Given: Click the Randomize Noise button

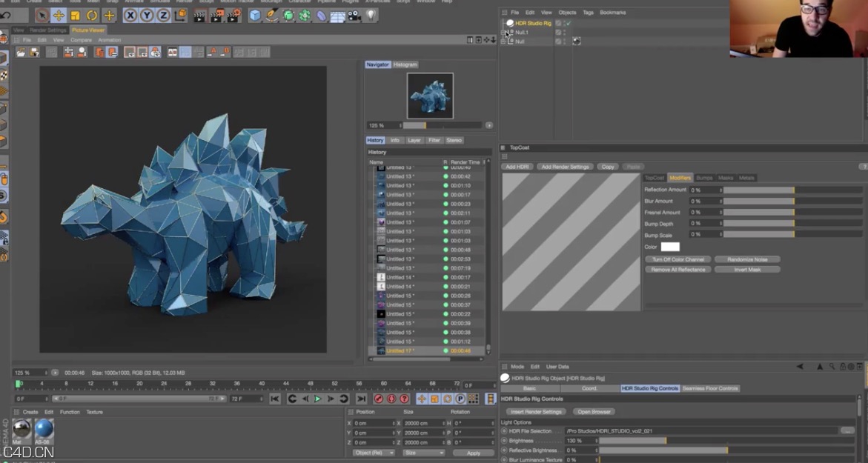Looking at the screenshot, I should 747,259.
